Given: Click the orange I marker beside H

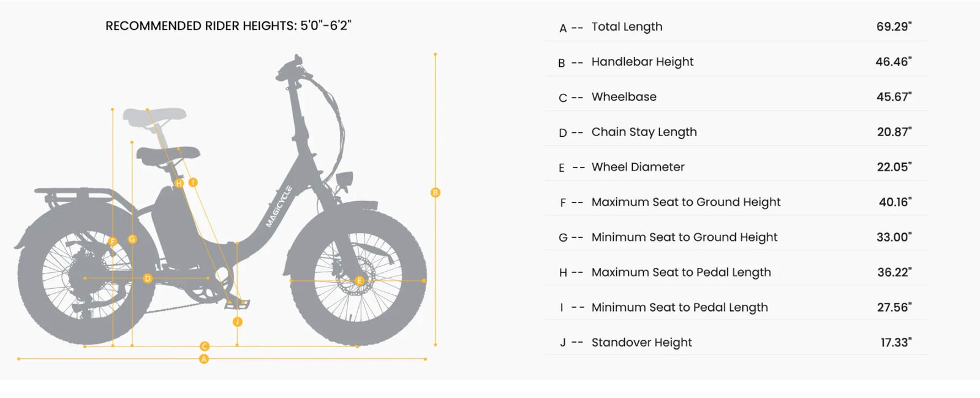Looking at the screenshot, I should tap(193, 182).
